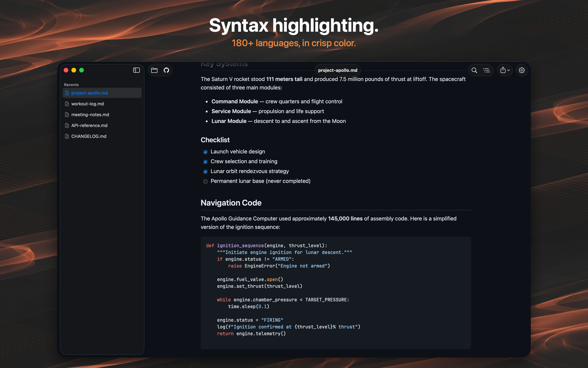Viewport: 588px width, 368px height.
Task: Click '111 meters tall' bold text
Action: click(284, 79)
